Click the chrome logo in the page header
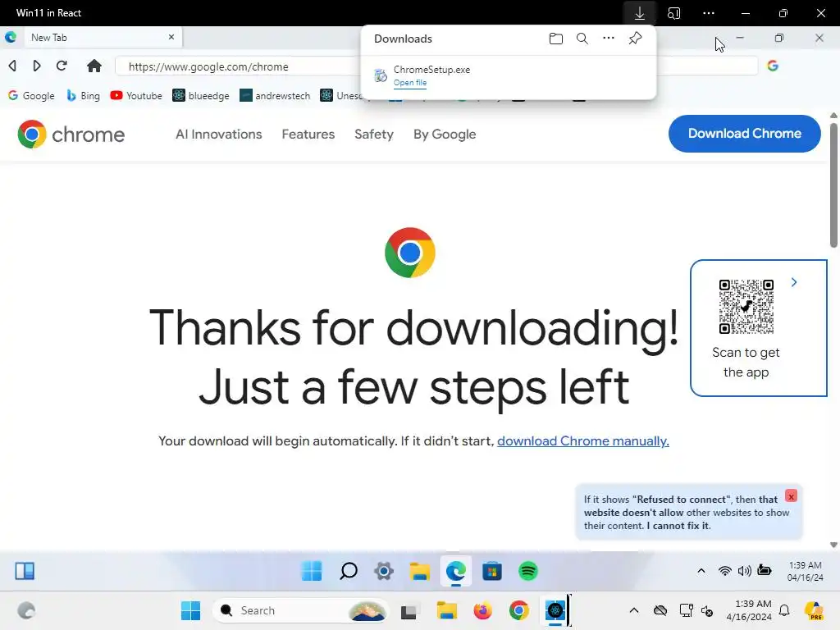The height and width of the screenshot is (630, 840). coord(71,134)
